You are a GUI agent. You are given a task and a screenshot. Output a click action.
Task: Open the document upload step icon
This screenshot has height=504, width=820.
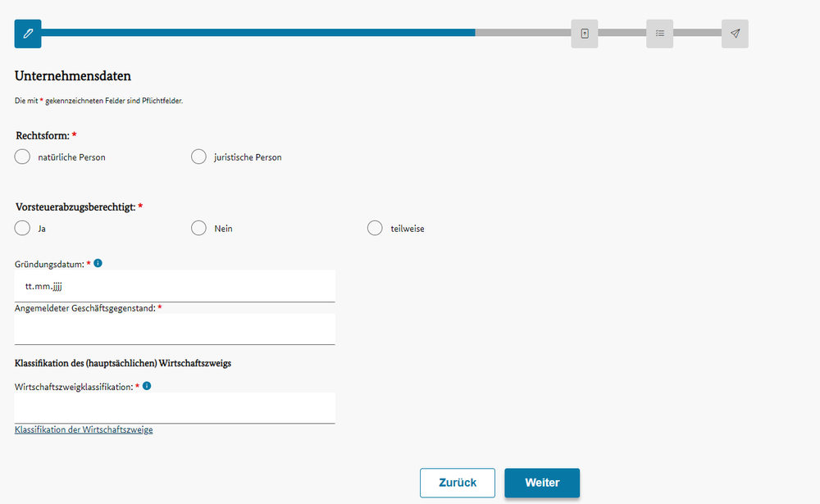coord(584,34)
